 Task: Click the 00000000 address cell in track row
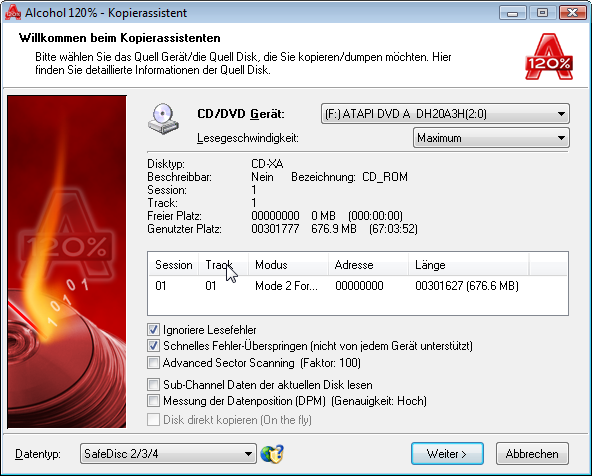coord(359,286)
